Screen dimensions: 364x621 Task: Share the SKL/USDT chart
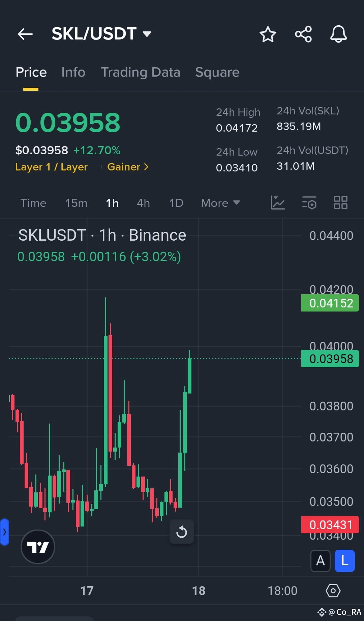[303, 34]
